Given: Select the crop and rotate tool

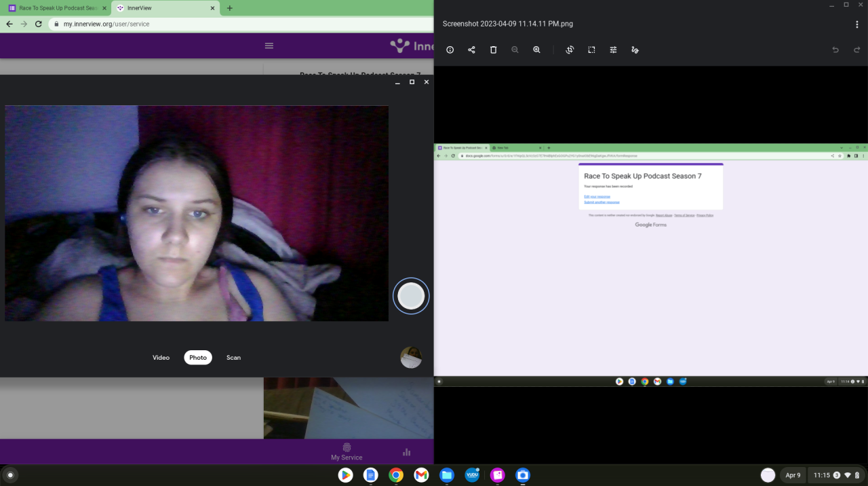Looking at the screenshot, I should [570, 50].
